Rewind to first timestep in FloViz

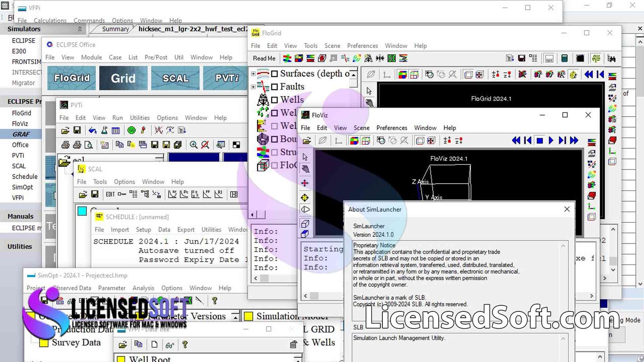[x=516, y=140]
